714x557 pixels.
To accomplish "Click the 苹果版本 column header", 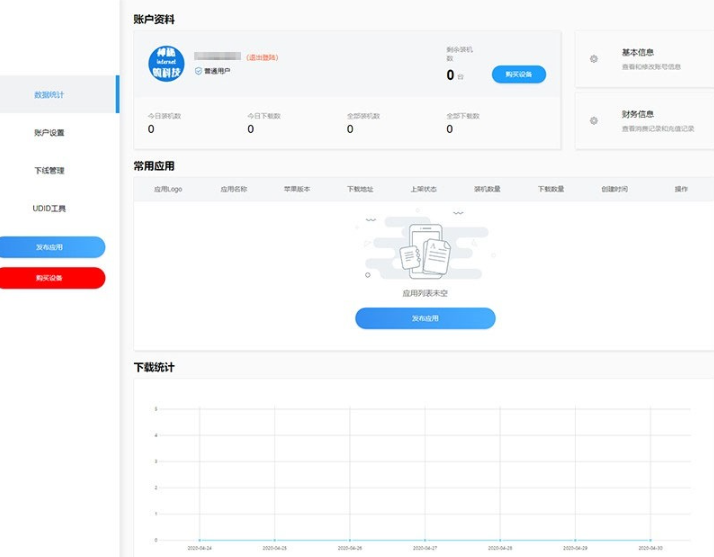I will 297,189.
